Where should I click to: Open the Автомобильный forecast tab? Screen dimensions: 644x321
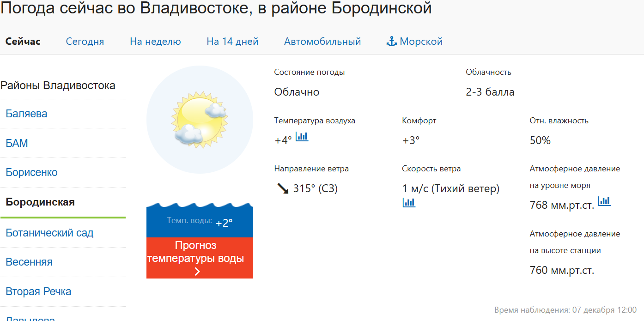tap(322, 42)
